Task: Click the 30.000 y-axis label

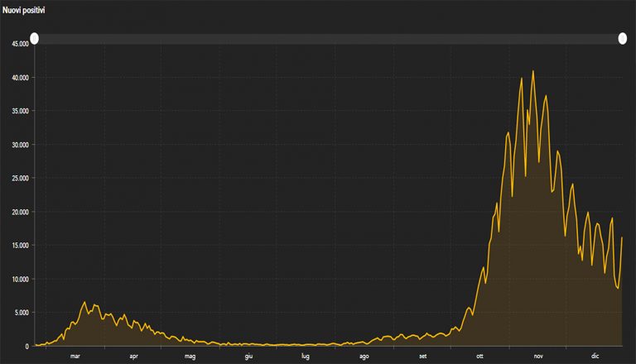Action: click(x=20, y=145)
